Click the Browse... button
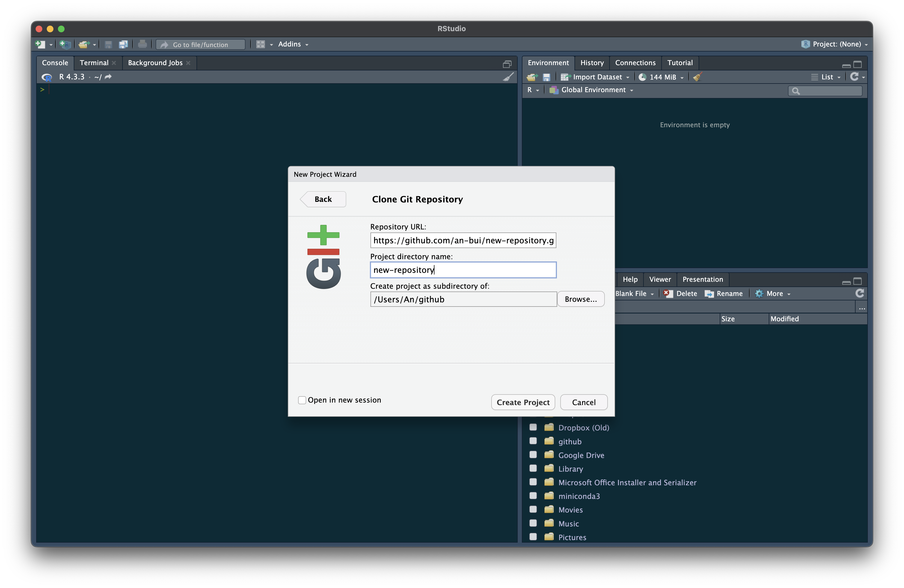Image resolution: width=904 pixels, height=588 pixels. tap(580, 299)
